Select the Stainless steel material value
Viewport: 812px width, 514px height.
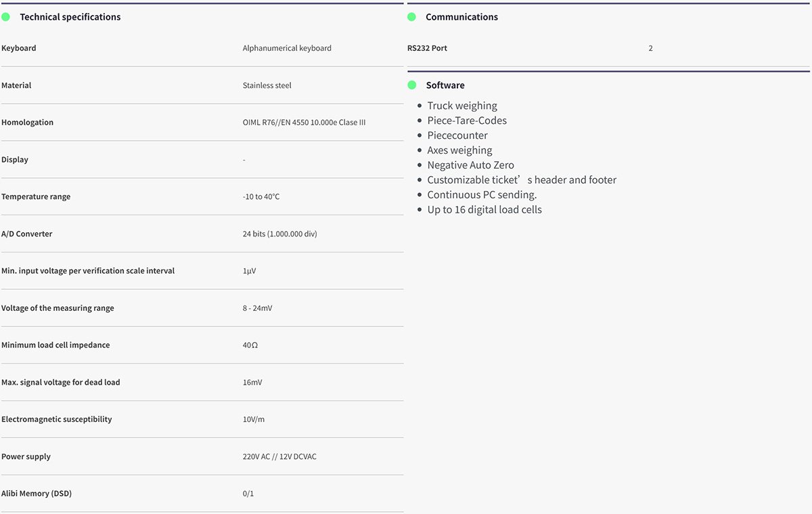(267, 85)
